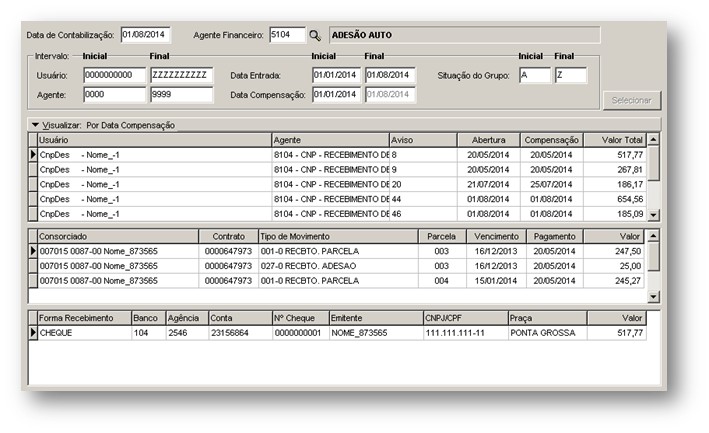Focus the Data de Contabilização field
The width and height of the screenshot is (709, 433).
[146, 35]
